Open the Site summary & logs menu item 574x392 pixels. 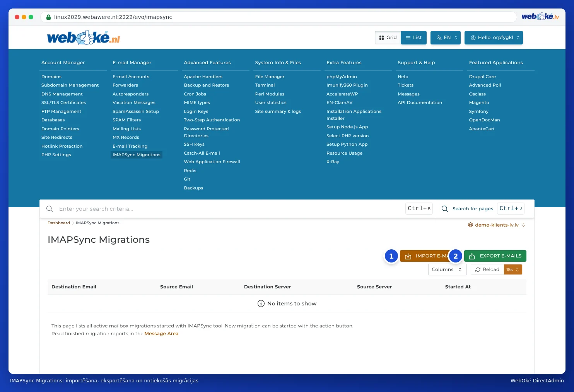click(x=278, y=111)
